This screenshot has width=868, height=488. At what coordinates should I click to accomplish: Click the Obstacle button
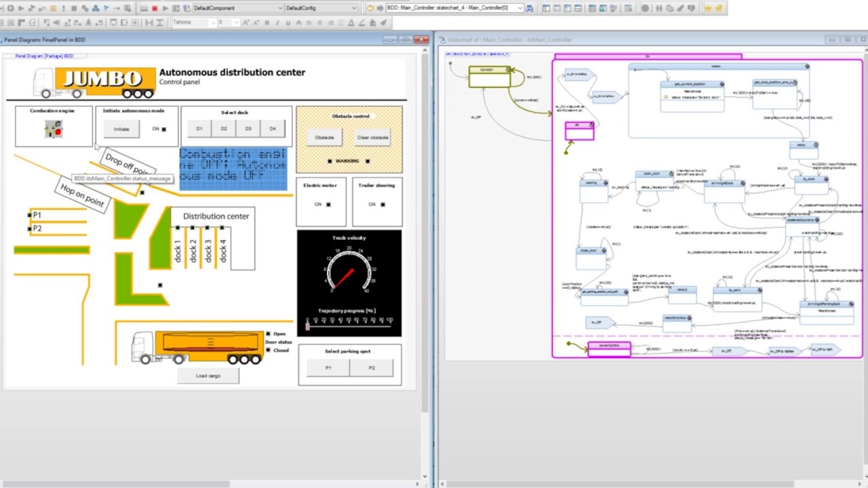pos(324,138)
